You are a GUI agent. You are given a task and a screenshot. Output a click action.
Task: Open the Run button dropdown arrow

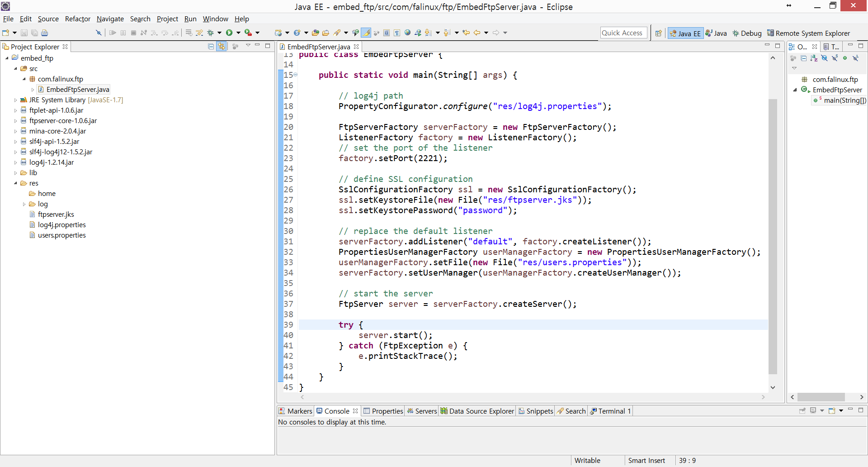click(x=239, y=33)
